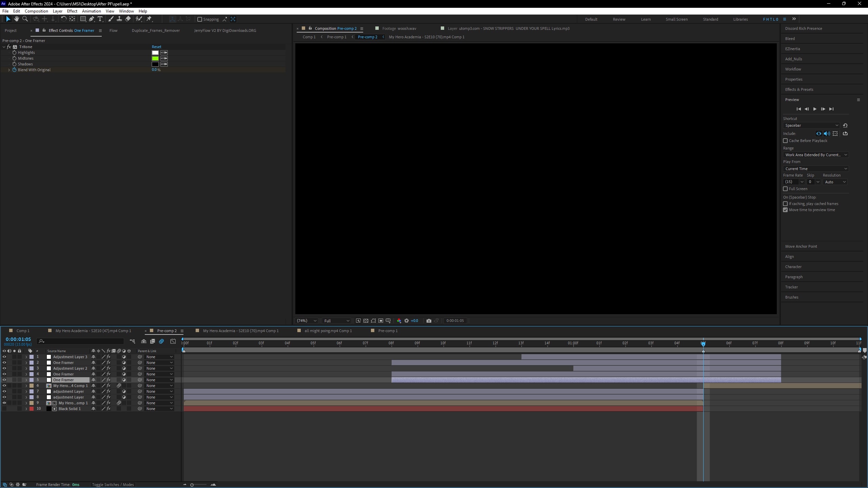Select the Hand tool
The width and height of the screenshot is (868, 488).
(17, 19)
